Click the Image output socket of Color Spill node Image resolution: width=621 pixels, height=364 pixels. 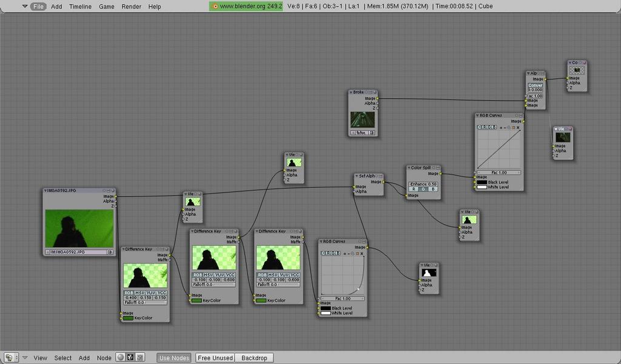(x=440, y=174)
